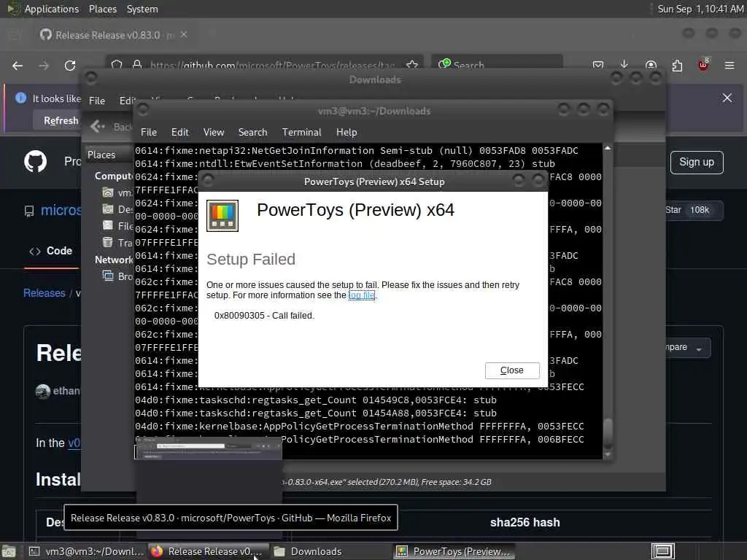Open the repository Code tab

tap(51, 251)
